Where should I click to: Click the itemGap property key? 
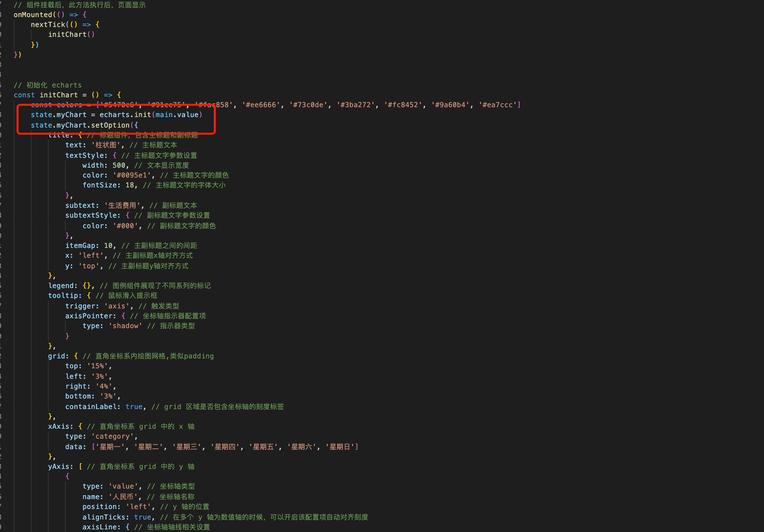click(80, 246)
